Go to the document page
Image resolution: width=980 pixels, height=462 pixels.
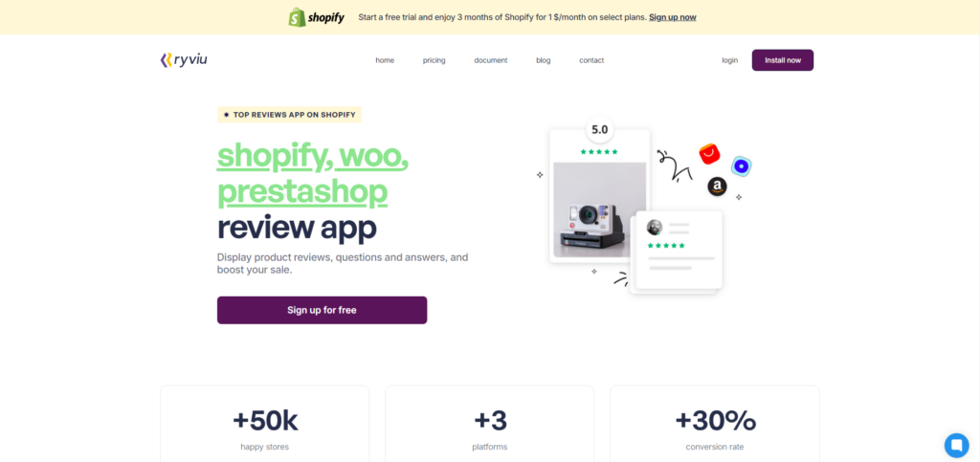491,60
